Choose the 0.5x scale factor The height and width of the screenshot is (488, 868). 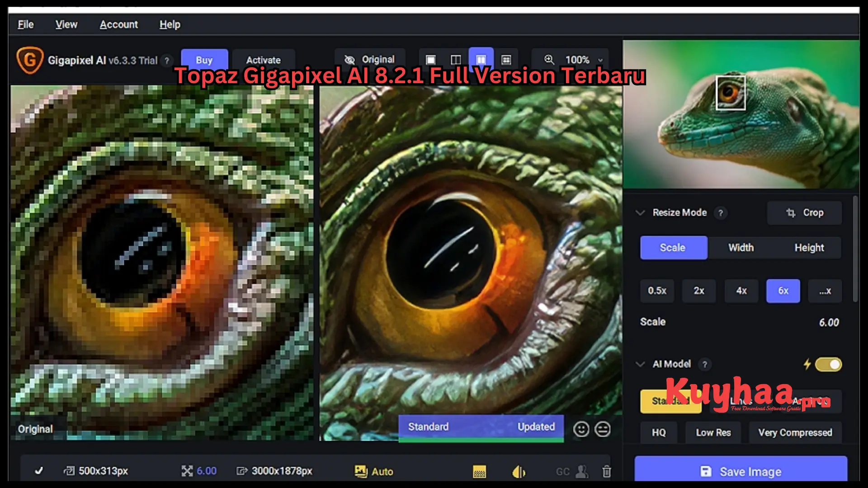657,291
